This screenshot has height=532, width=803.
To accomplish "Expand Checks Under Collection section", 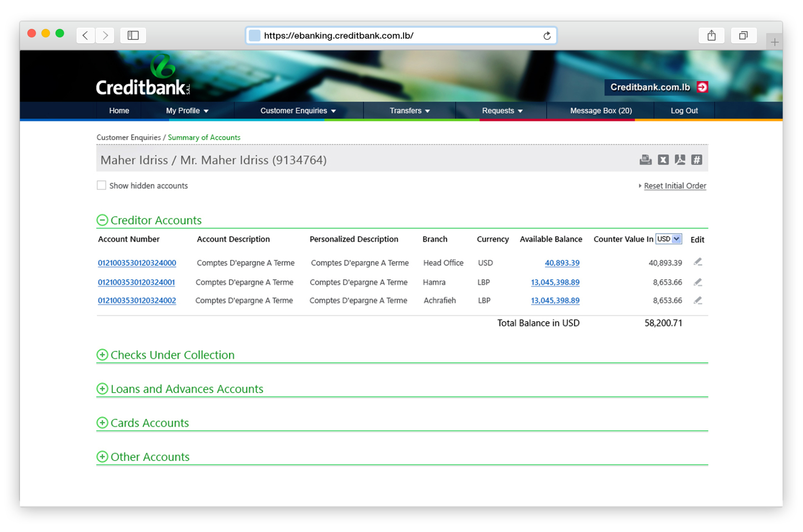I will (x=102, y=355).
